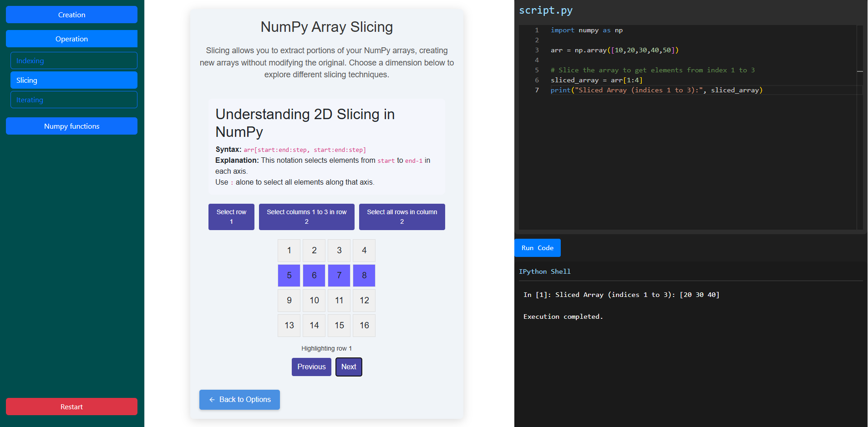
Task: Click code editor line 6 with arr[1:4]
Action: pos(596,80)
